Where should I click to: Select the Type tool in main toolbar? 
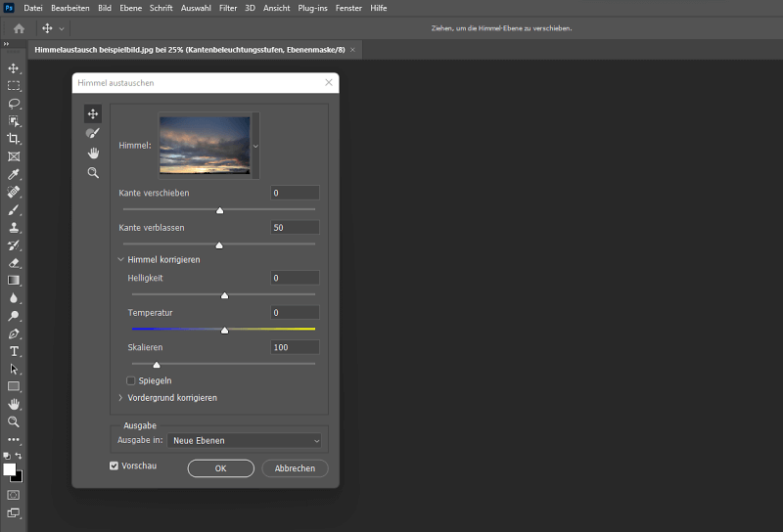click(14, 351)
